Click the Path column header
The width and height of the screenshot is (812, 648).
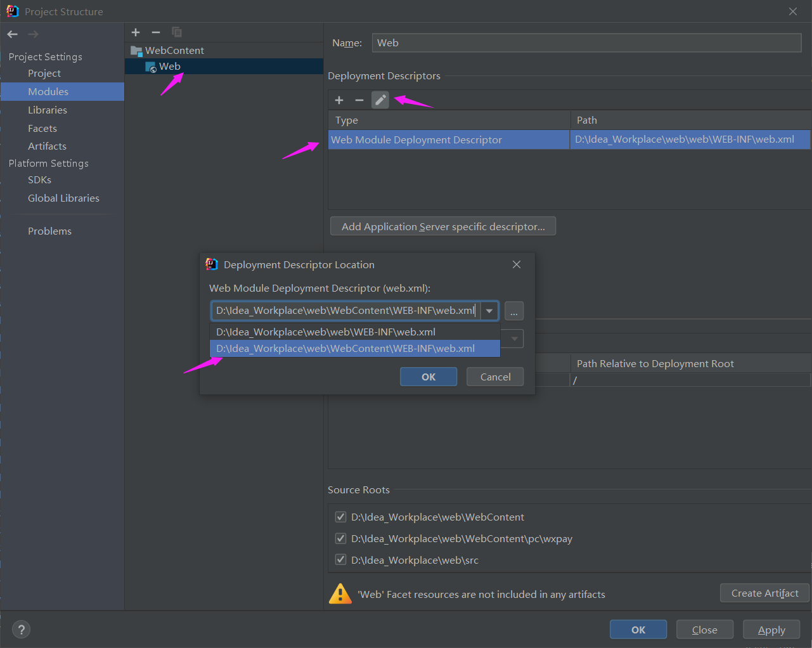click(x=691, y=120)
